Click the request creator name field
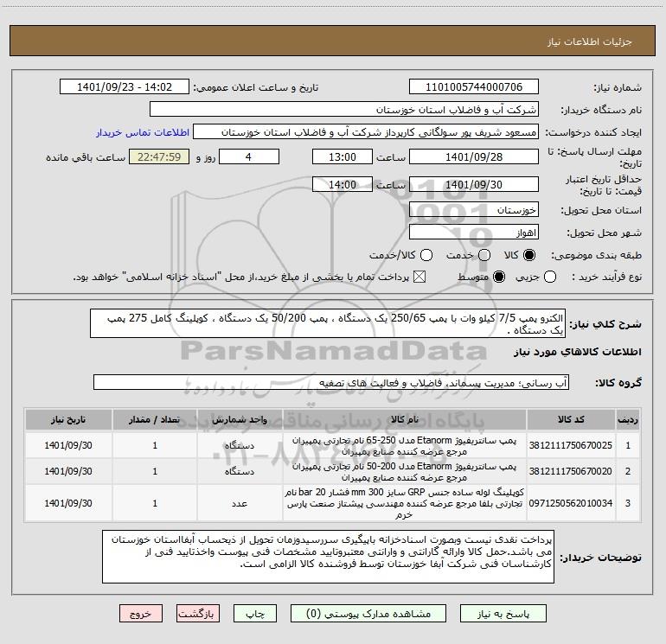Image resolution: width=666 pixels, height=644 pixels. 366,132
